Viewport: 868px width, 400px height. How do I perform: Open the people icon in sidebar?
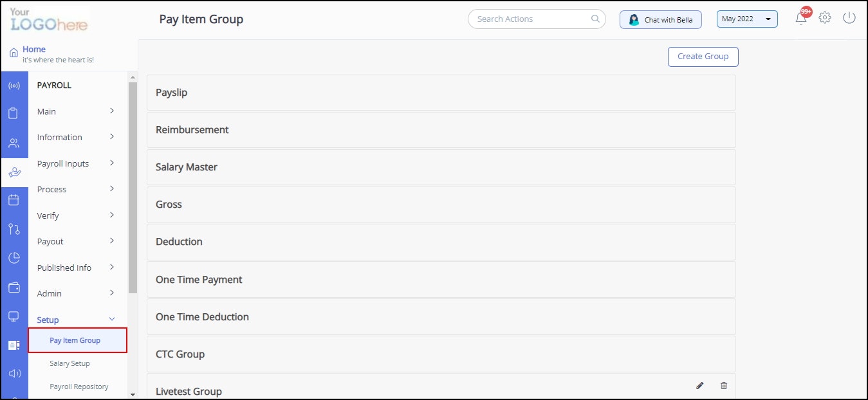pos(14,143)
